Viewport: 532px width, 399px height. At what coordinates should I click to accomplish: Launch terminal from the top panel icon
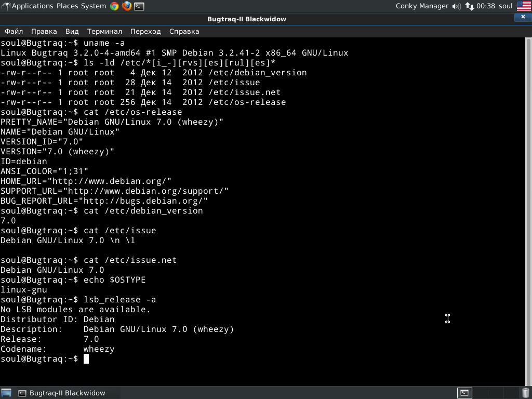(x=139, y=6)
